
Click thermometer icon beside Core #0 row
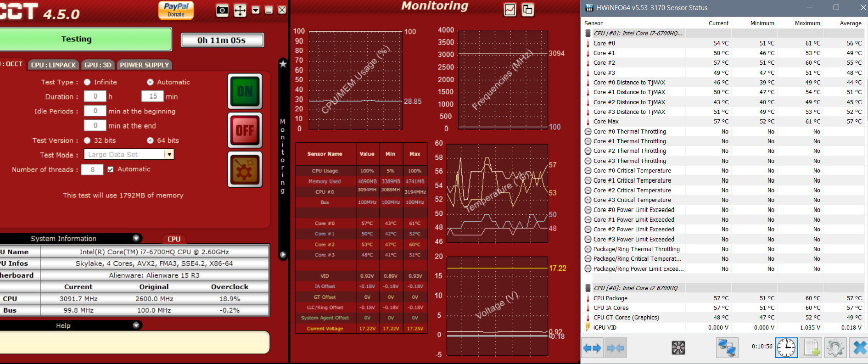pos(588,43)
